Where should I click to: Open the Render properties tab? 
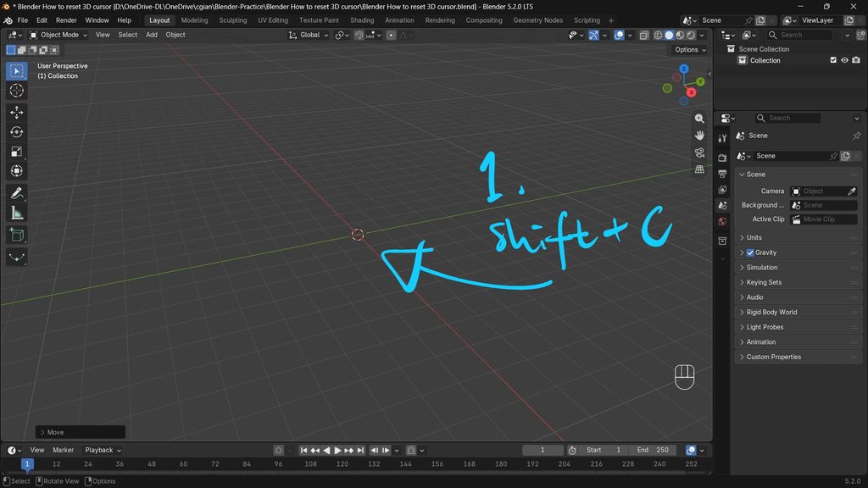click(x=722, y=158)
